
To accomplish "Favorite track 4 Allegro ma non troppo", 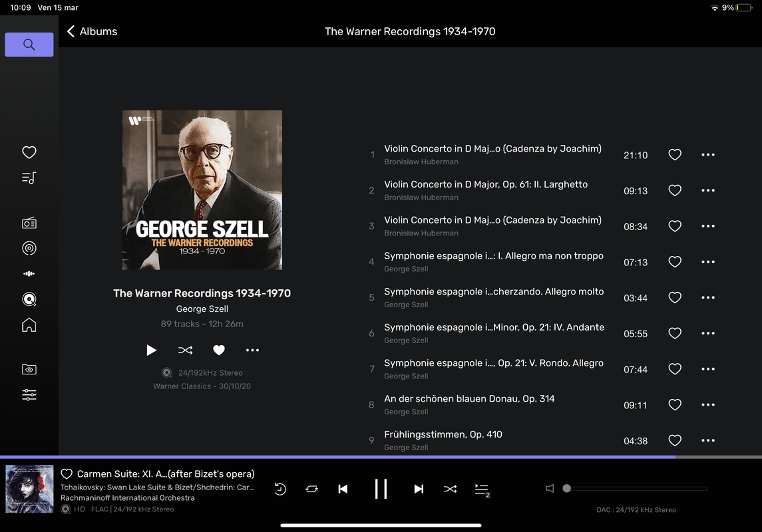I will [x=675, y=261].
